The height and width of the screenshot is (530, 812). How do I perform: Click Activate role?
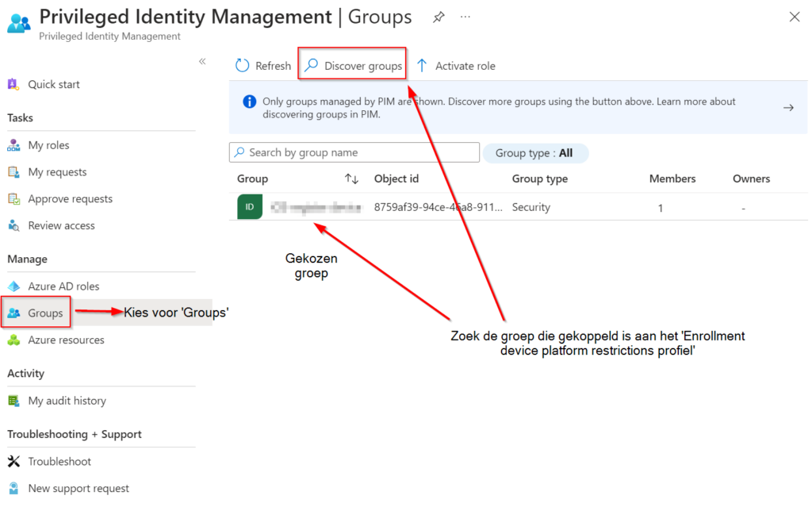click(x=456, y=66)
